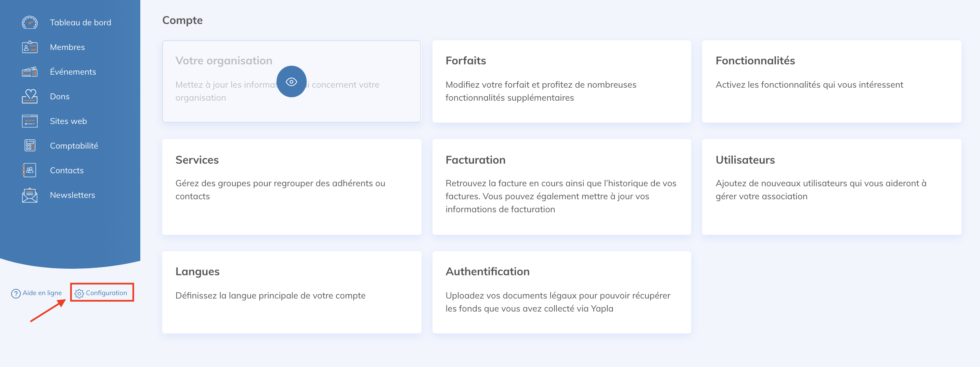The height and width of the screenshot is (367, 980).
Task: Click the Newsletters envelope icon
Action: 30,195
